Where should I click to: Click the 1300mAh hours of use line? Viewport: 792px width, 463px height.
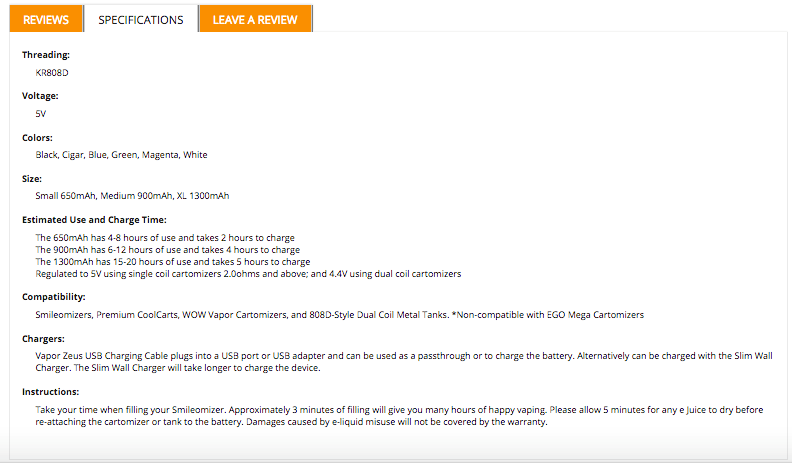click(173, 262)
